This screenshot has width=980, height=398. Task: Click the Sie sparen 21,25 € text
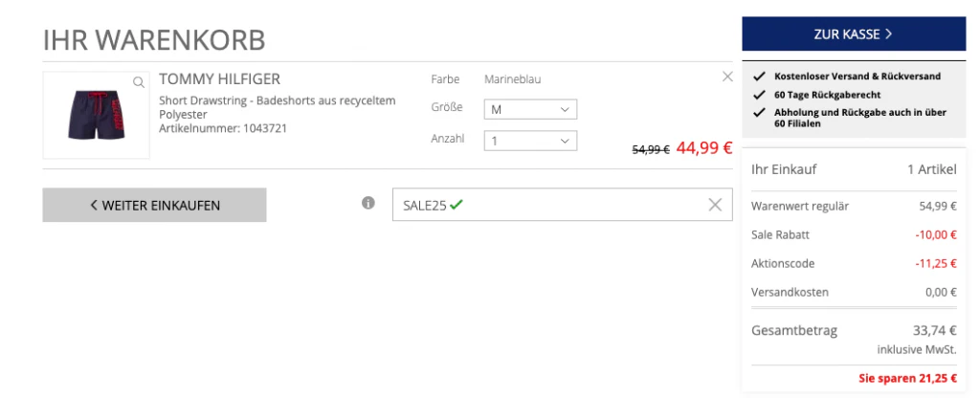[907, 378]
